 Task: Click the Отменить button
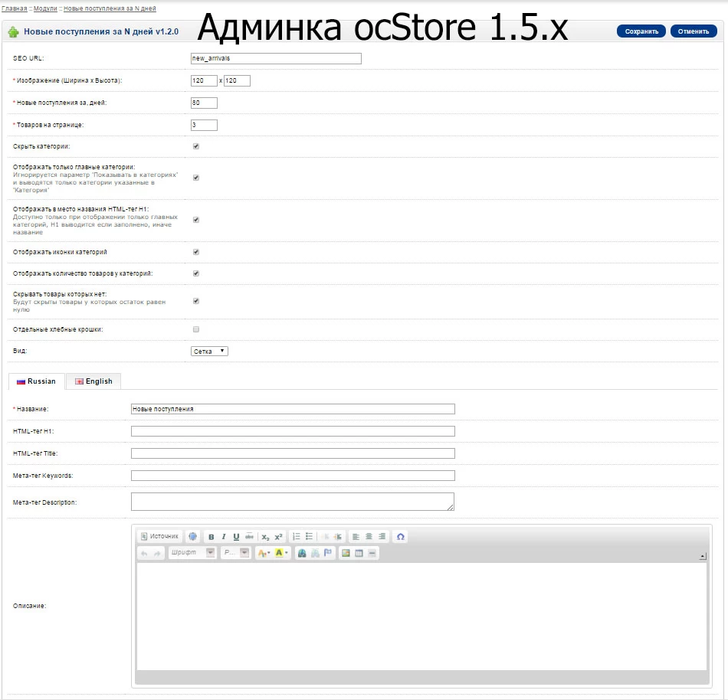coord(694,31)
